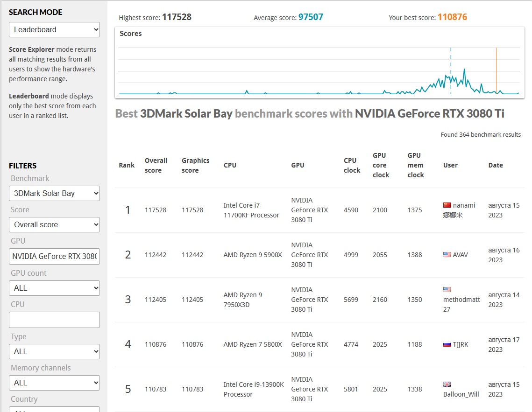Open the Search Mode Leaderboard dropdown

tap(54, 29)
